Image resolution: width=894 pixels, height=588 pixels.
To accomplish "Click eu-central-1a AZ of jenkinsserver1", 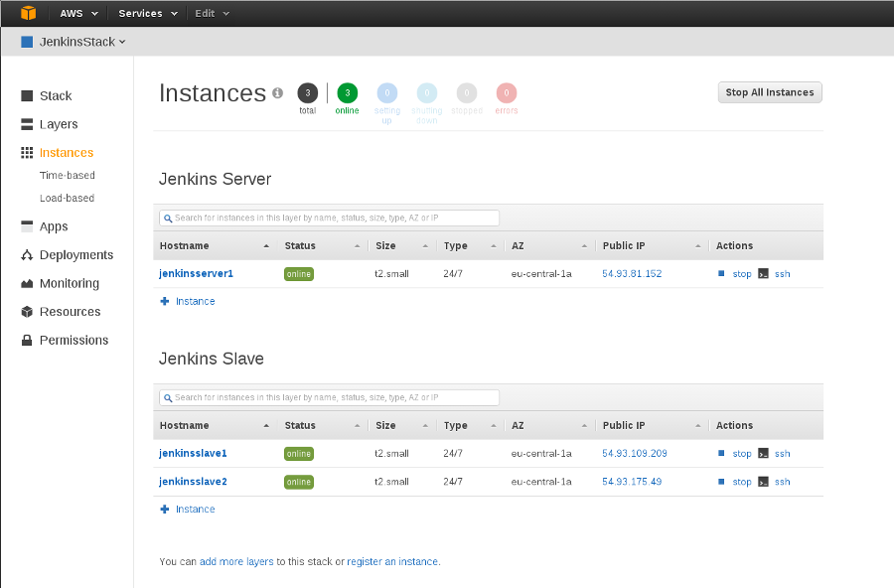I will 541,274.
